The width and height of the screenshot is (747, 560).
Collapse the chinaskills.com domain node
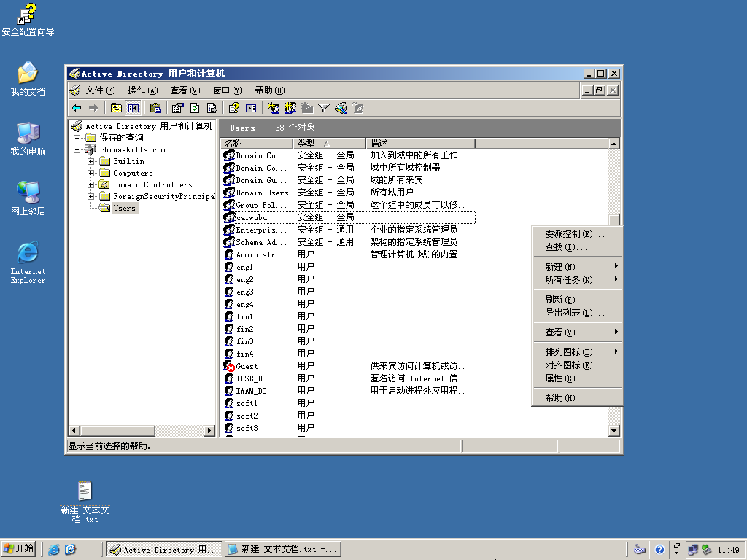point(77,149)
